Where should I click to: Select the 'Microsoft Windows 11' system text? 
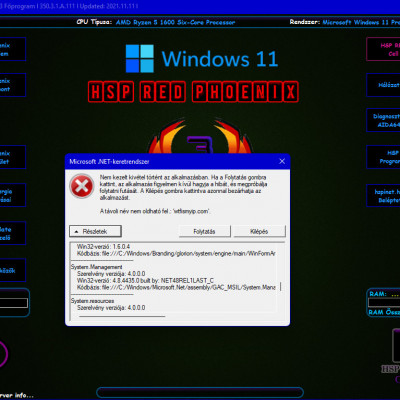[361, 22]
